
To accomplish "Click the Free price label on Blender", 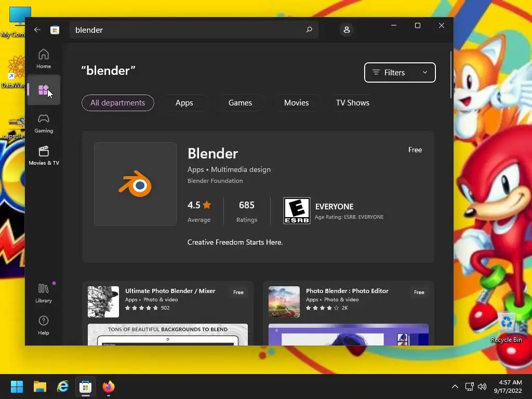I will pyautogui.click(x=415, y=150).
